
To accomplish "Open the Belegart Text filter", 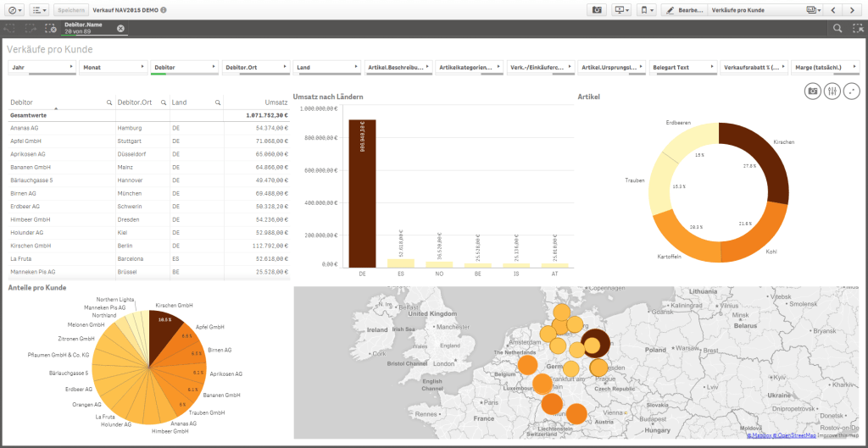I will (683, 67).
